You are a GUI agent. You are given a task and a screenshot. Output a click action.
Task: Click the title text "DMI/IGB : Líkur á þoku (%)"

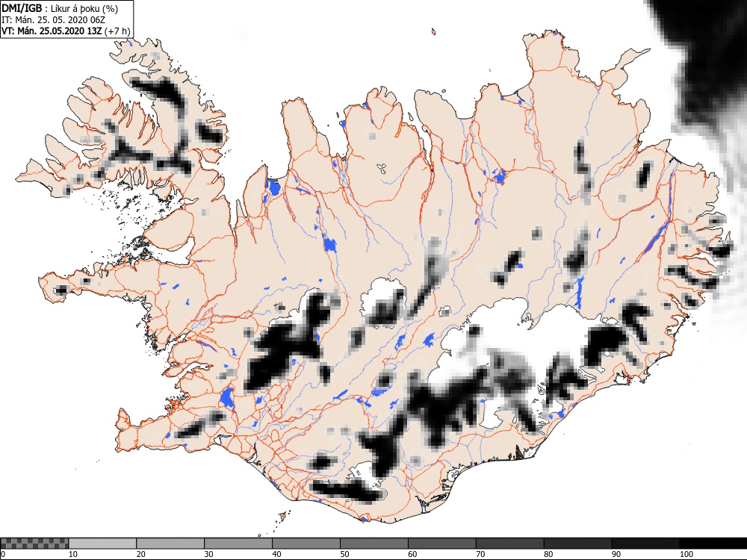60,8
